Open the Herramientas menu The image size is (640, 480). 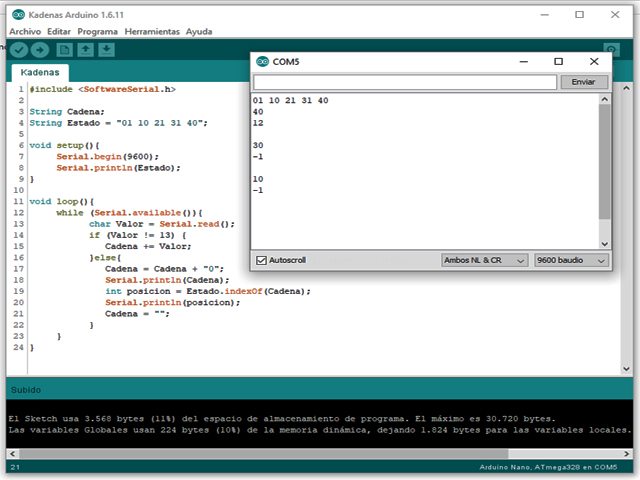152,32
